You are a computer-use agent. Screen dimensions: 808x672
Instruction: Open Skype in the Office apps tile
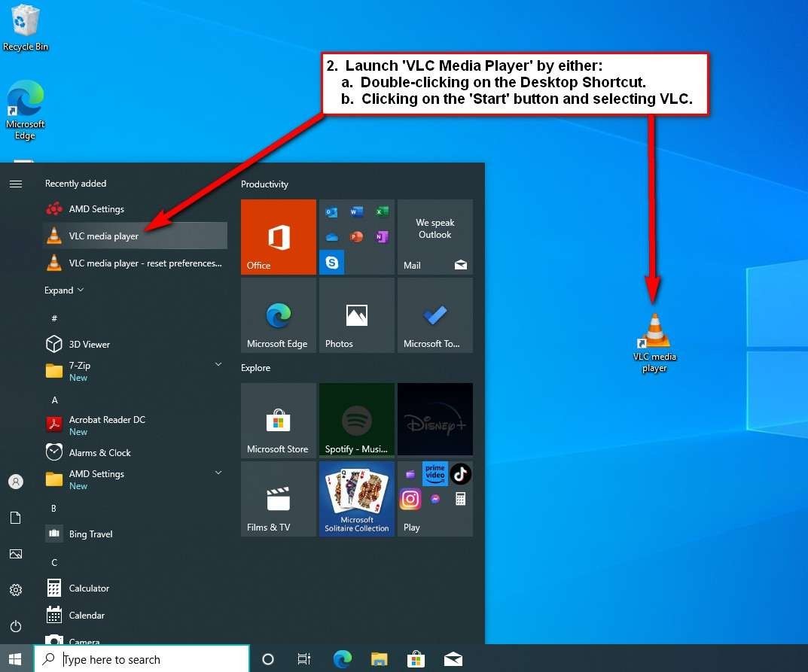point(332,263)
